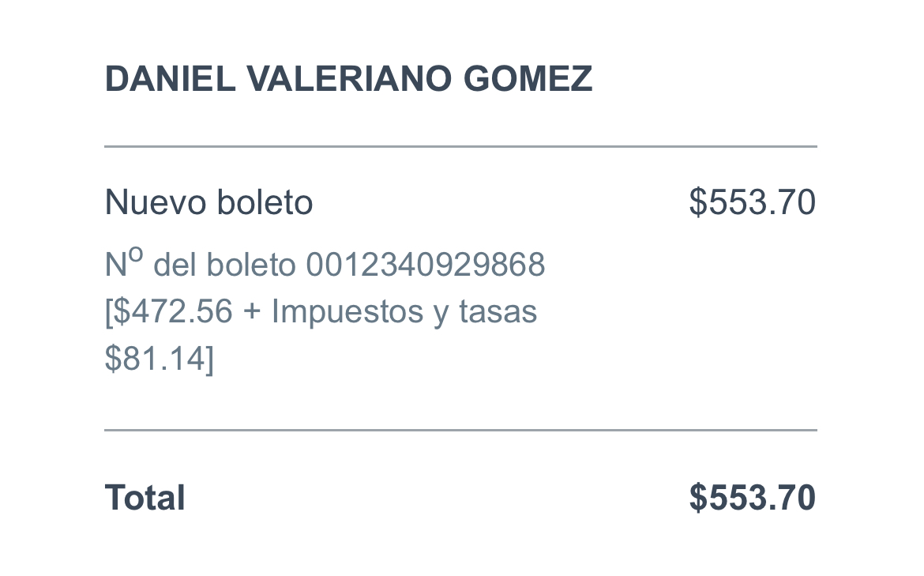This screenshot has width=924, height=576.
Task: Click the base fare $472.56
Action: click(x=173, y=311)
